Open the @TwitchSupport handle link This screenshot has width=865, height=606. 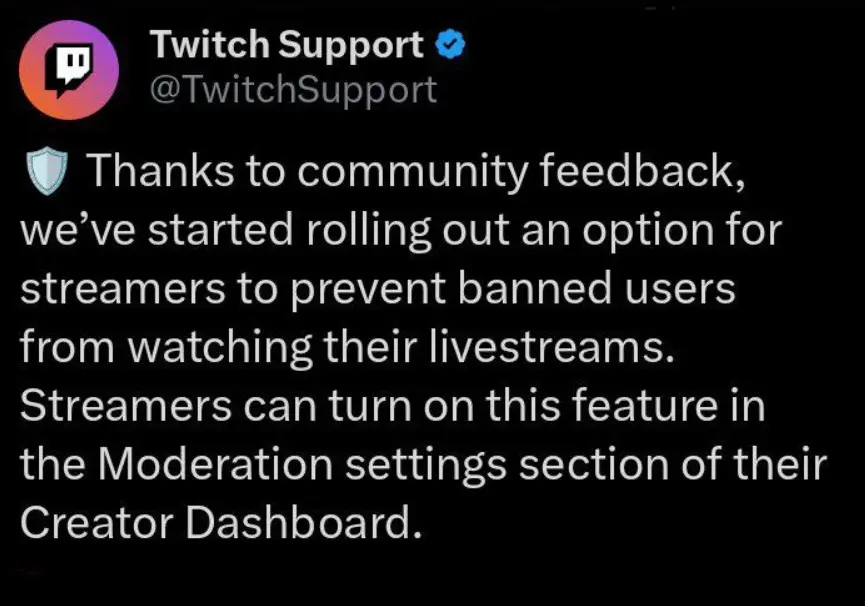coord(292,91)
